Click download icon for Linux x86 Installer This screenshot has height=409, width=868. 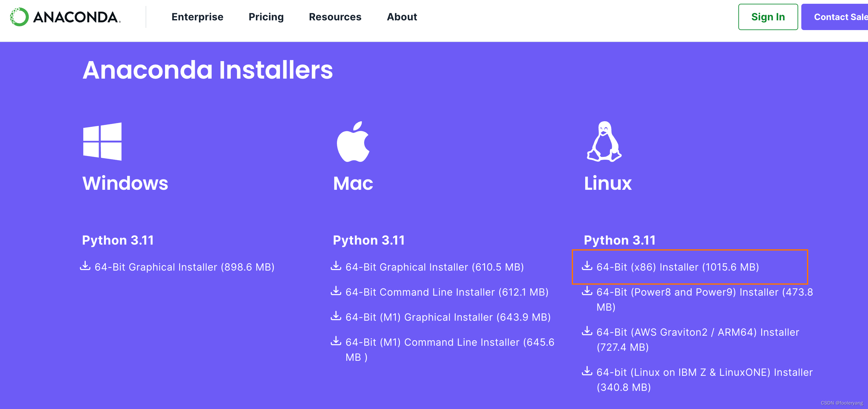tap(586, 266)
